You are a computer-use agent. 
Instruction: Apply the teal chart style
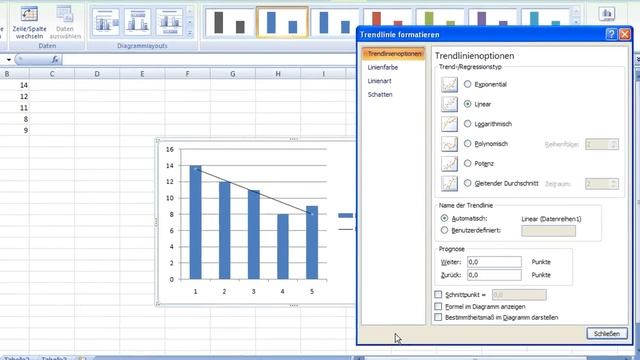coord(544,18)
